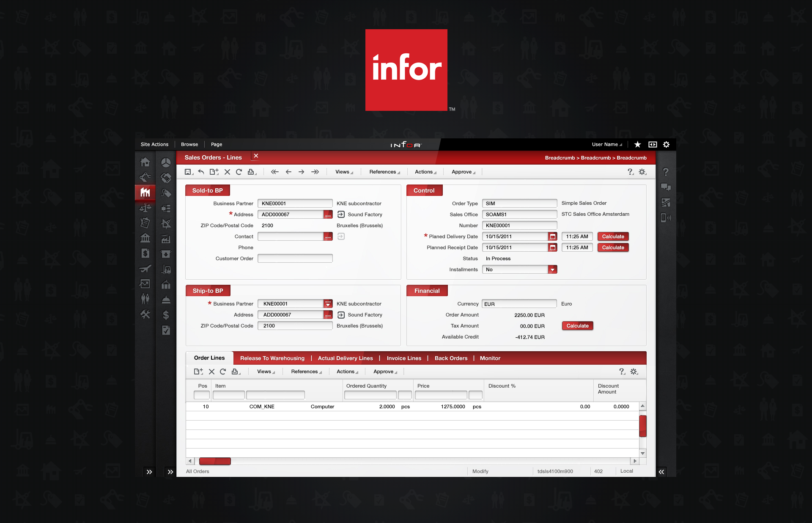Click the Sold-to Business Partner field
This screenshot has width=812, height=523.
[295, 204]
